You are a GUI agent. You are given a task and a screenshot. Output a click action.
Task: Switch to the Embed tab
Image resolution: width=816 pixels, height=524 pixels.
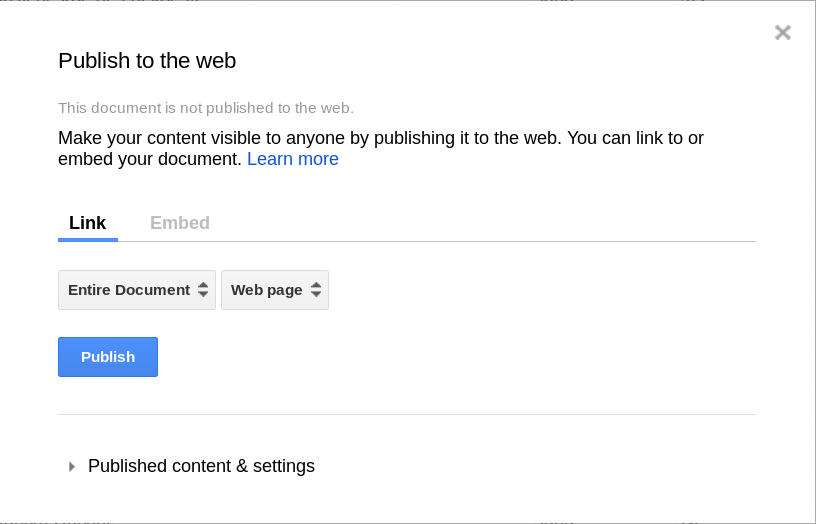click(180, 223)
